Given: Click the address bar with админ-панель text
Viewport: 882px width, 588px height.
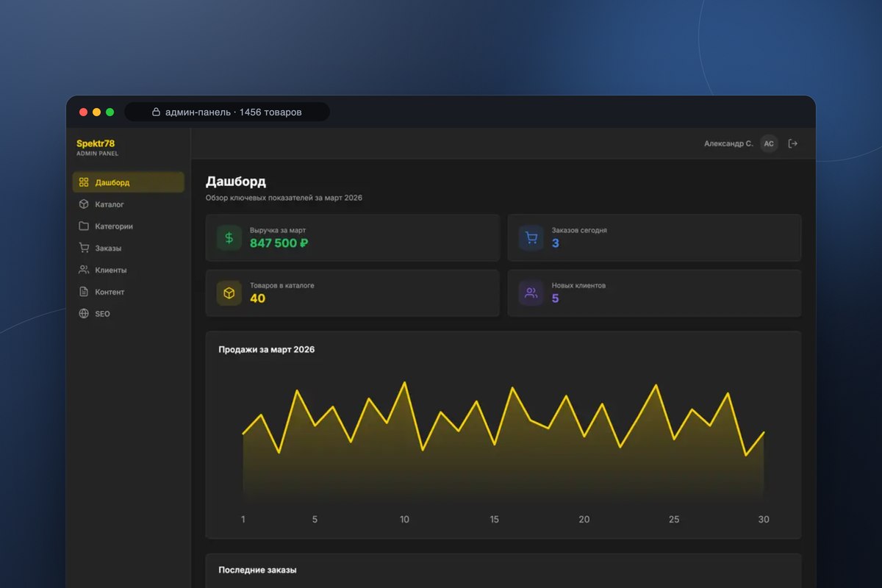Looking at the screenshot, I should point(227,112).
